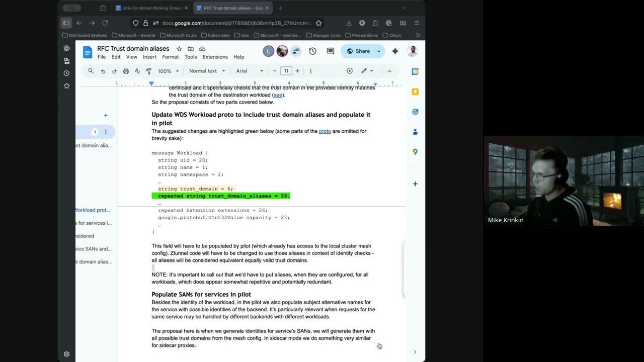Click the font size field showing 11

click(286, 71)
